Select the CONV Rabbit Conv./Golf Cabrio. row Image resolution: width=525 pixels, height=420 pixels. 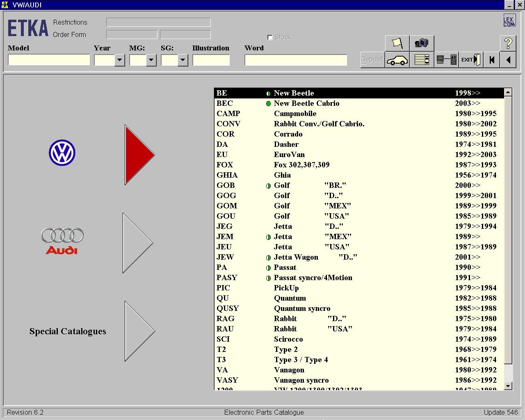tap(359, 124)
